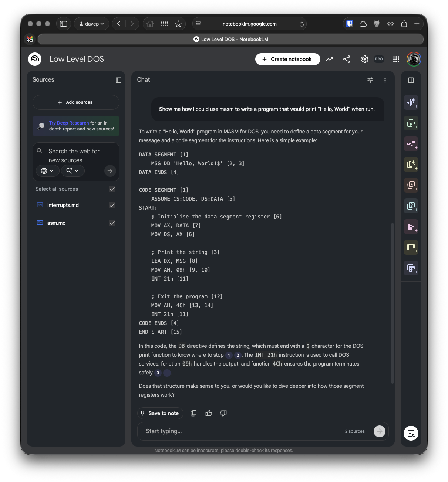The image size is (448, 482).
Task: Open the Mind Map generator
Action: [411, 144]
